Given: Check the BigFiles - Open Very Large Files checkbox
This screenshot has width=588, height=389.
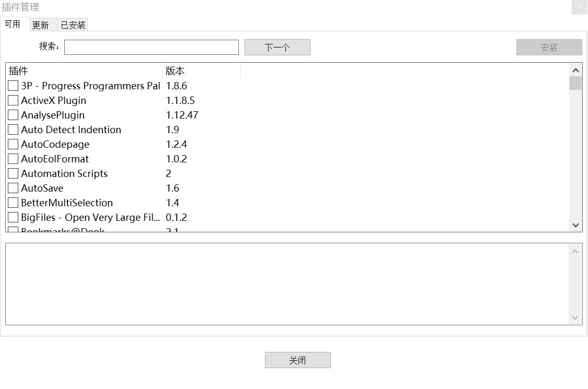Looking at the screenshot, I should tap(13, 217).
